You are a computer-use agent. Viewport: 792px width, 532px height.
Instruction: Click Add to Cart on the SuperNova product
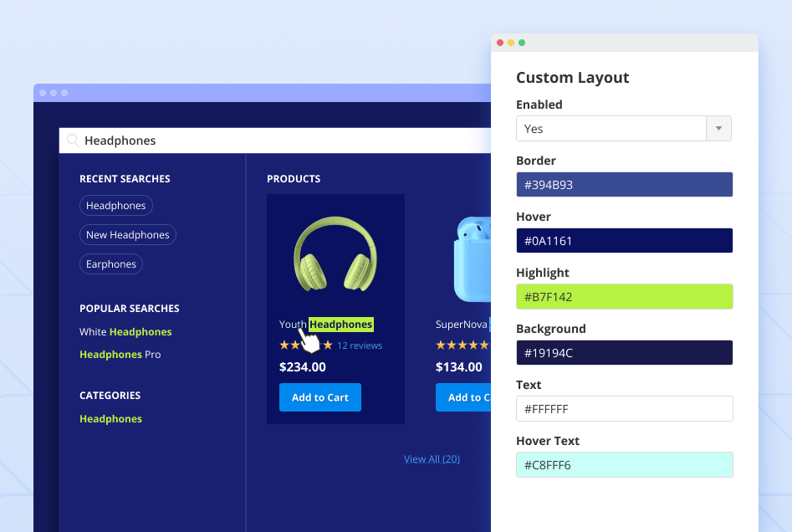tap(465, 397)
